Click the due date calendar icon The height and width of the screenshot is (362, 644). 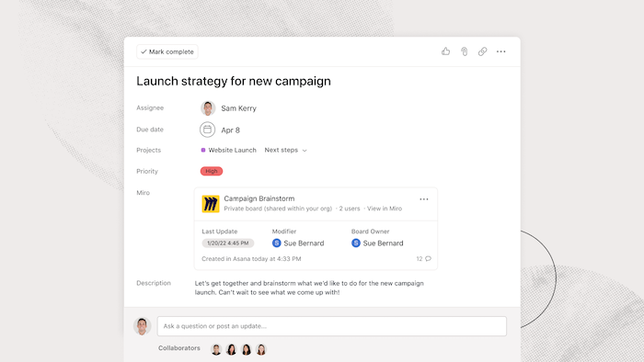tap(207, 130)
